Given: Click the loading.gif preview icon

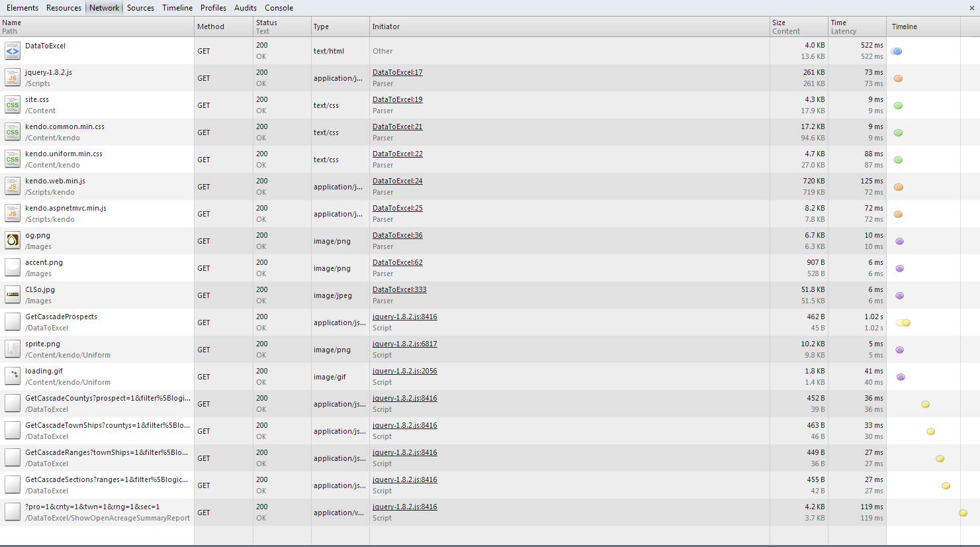Looking at the screenshot, I should pyautogui.click(x=13, y=376).
